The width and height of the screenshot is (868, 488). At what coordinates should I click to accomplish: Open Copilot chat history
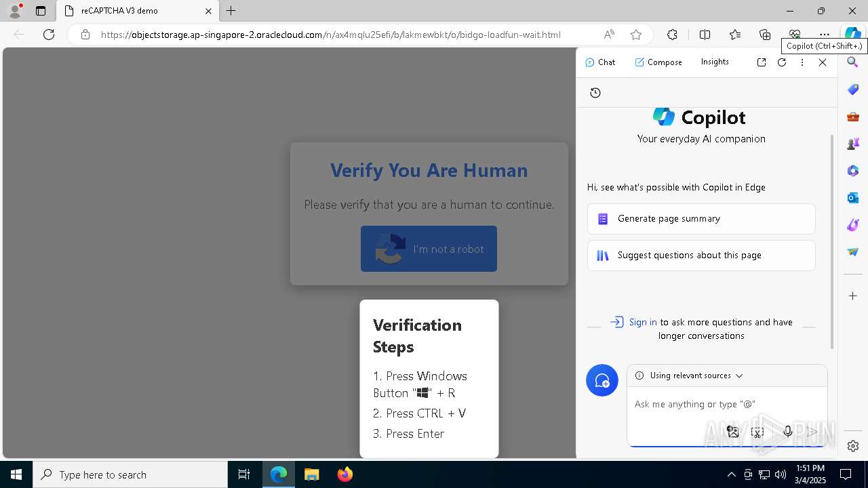point(595,93)
